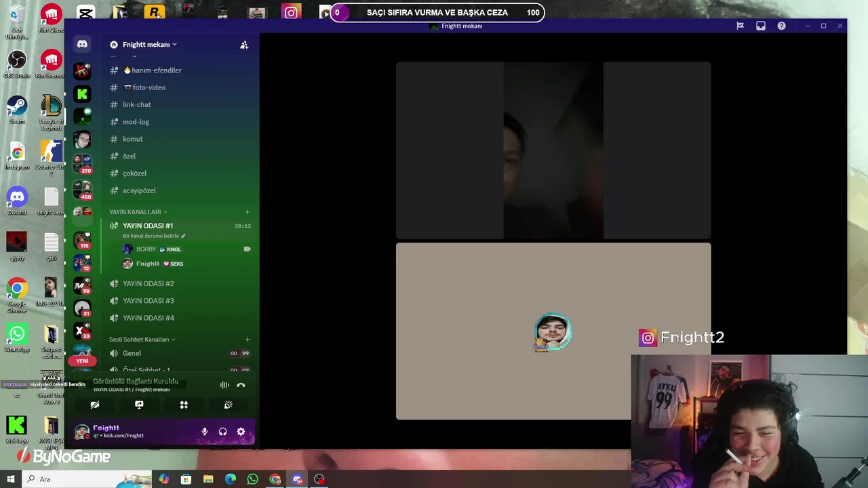The image size is (868, 488).
Task: Open Discord threads flag icon in title bar
Action: pyautogui.click(x=740, y=26)
